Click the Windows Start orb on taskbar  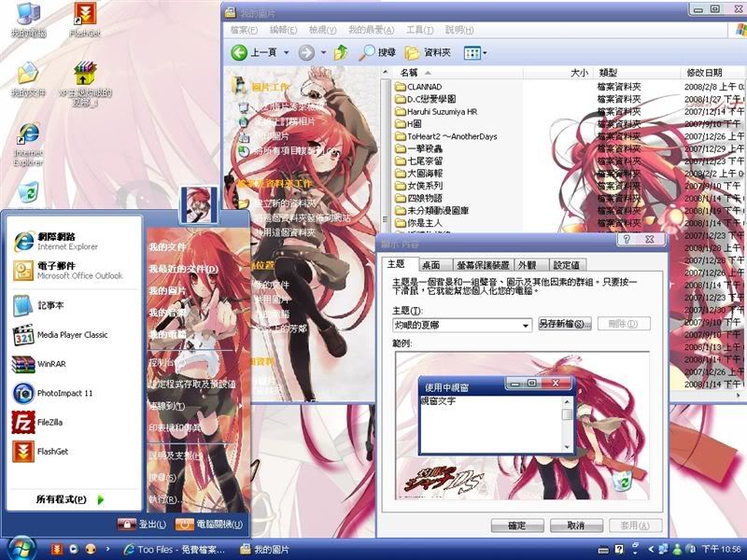[20, 549]
